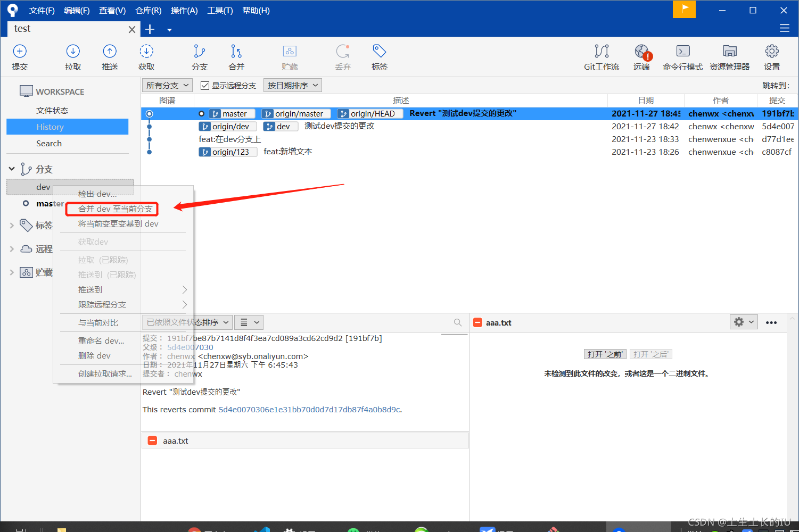Open the 工具(T) menu
Screen dimensions: 799x532
pyautogui.click(x=220, y=10)
